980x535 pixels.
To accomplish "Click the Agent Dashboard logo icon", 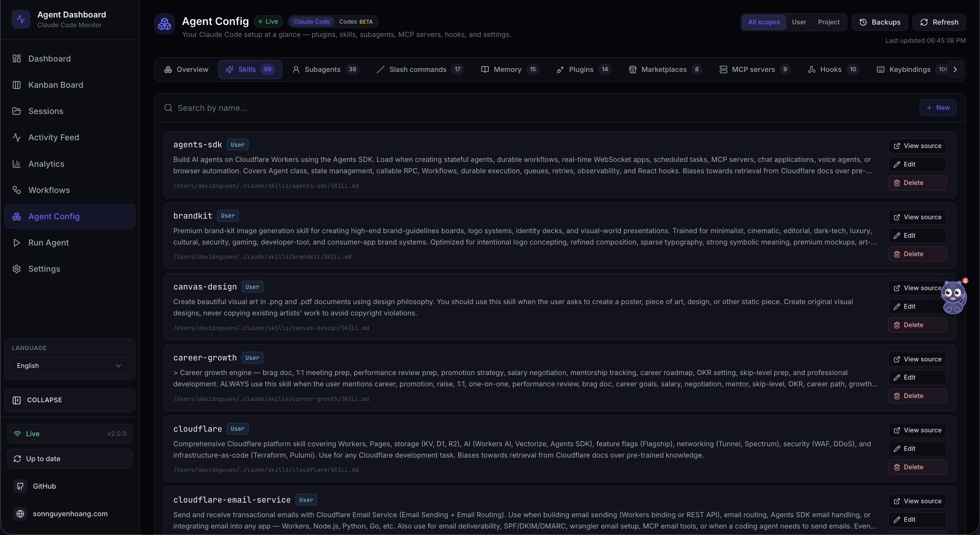I will pos(21,19).
